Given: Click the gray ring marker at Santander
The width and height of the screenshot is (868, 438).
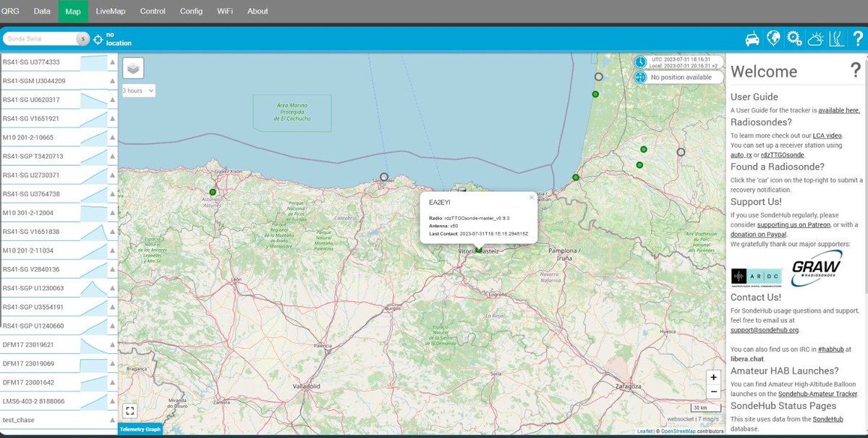Looking at the screenshot, I should tap(384, 177).
